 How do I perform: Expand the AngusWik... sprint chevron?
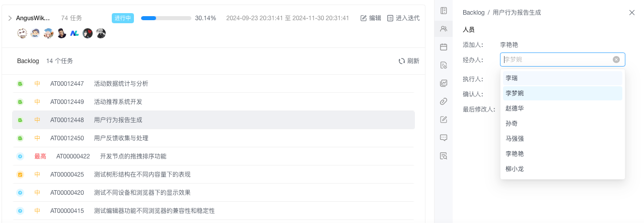coord(10,18)
